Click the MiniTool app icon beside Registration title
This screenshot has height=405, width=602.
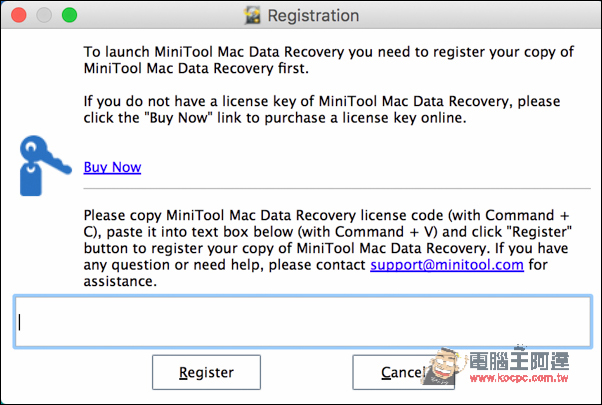pos(252,16)
